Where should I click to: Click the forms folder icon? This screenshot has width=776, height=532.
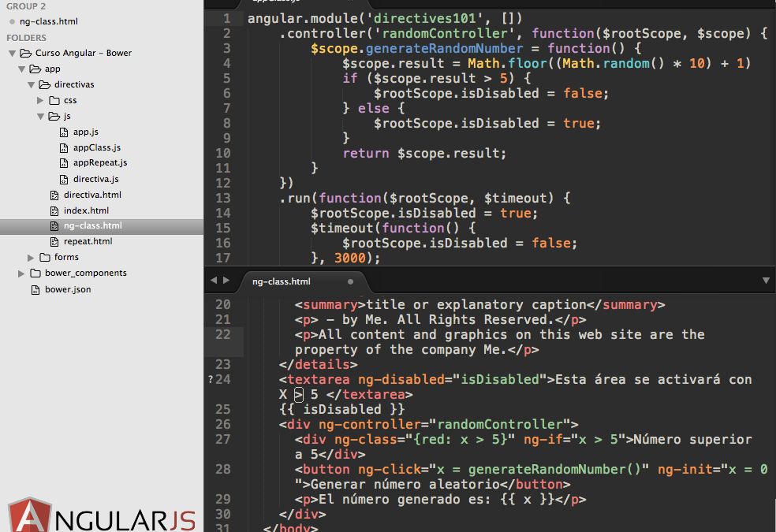click(45, 257)
